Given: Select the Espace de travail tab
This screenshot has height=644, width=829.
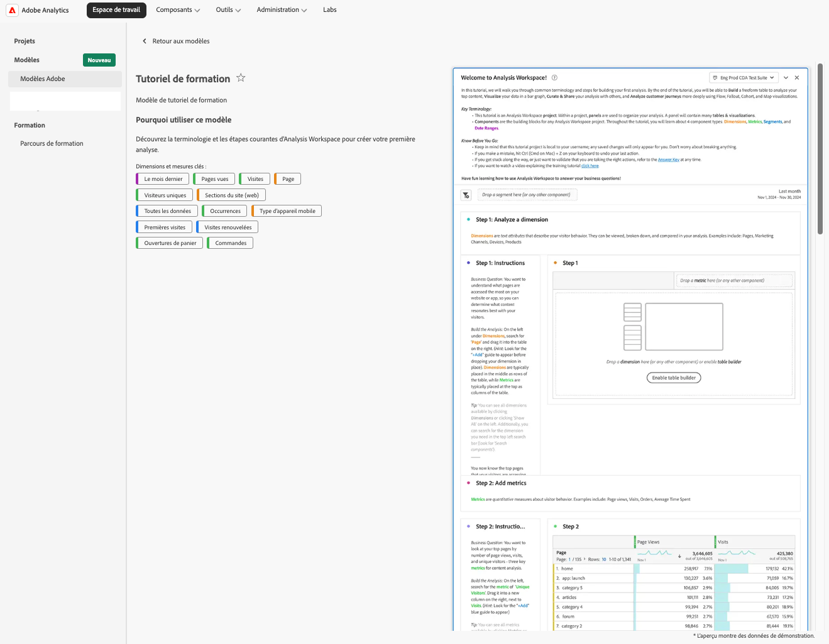Looking at the screenshot, I should pyautogui.click(x=116, y=10).
